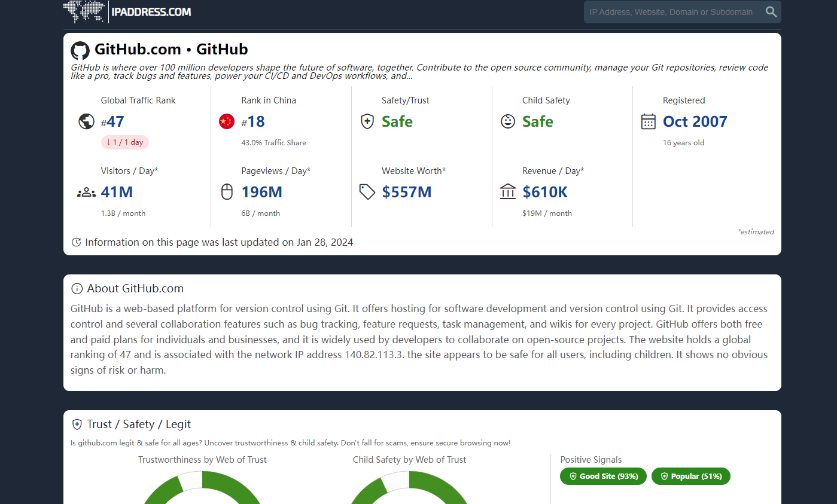
Task: Click the globe icon for Global Traffic Rank
Action: point(86,121)
